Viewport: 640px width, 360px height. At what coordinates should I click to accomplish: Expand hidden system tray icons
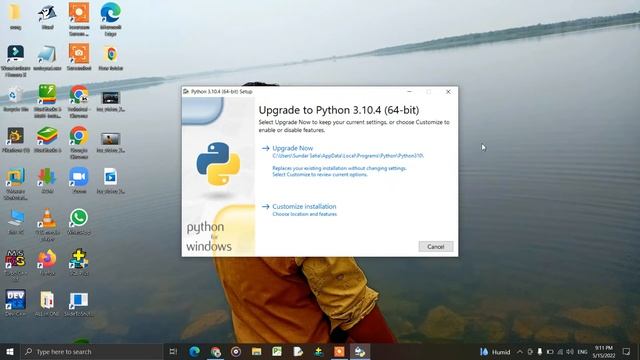click(520, 351)
